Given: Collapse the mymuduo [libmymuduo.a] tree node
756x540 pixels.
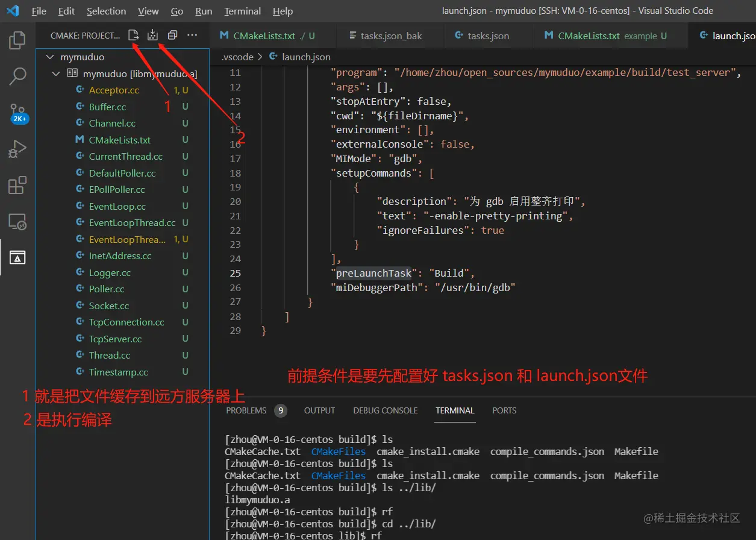Looking at the screenshot, I should click(55, 73).
